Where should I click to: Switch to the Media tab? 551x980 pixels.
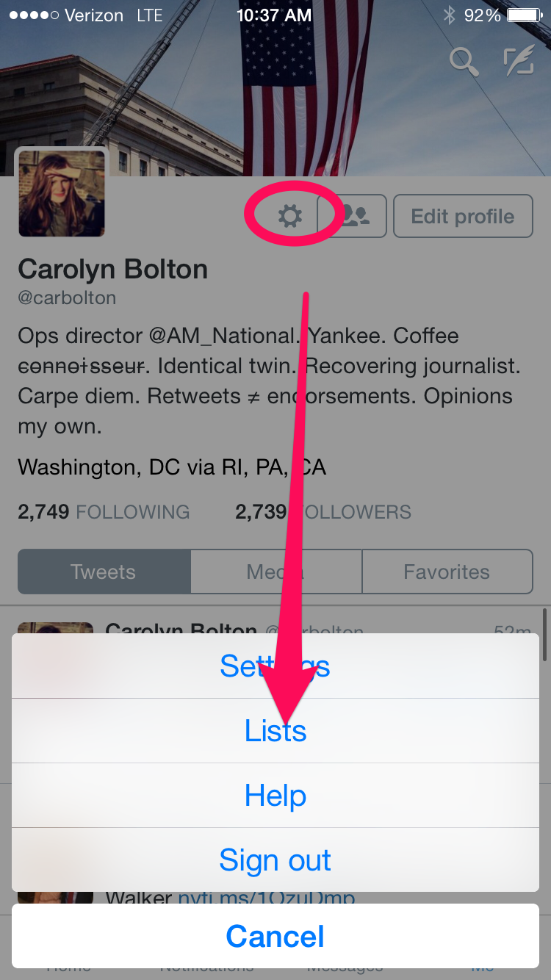click(276, 572)
